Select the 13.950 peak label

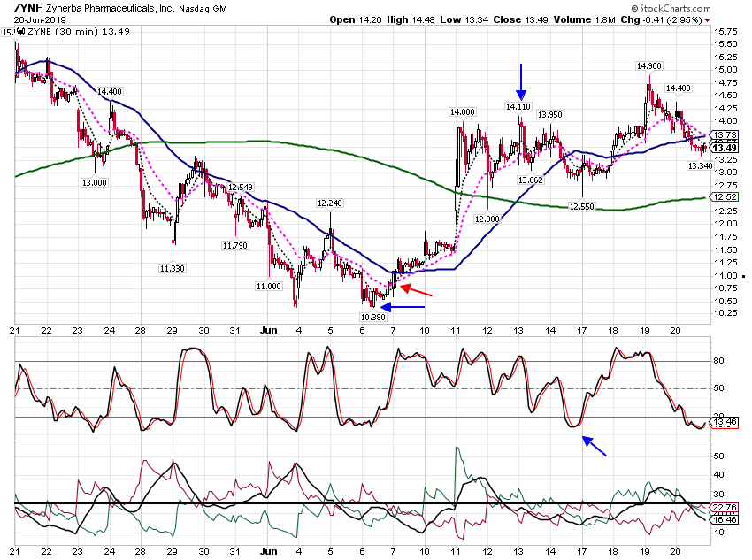(550, 115)
